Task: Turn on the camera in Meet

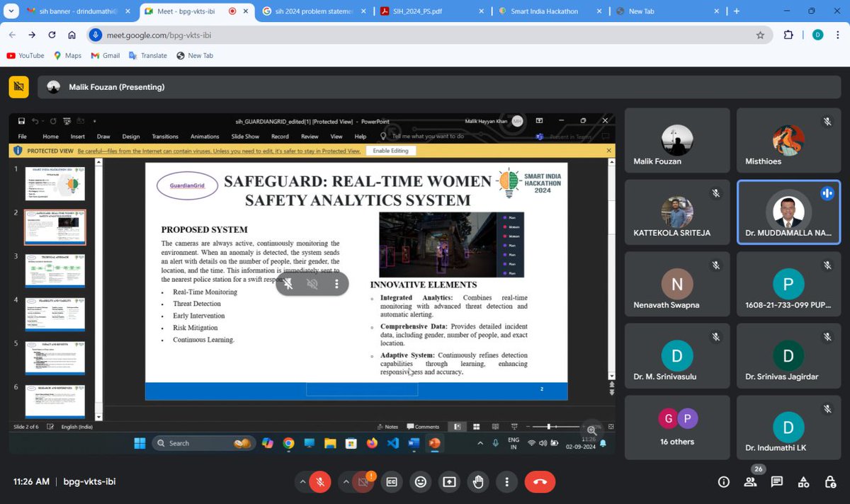Action: click(x=363, y=482)
